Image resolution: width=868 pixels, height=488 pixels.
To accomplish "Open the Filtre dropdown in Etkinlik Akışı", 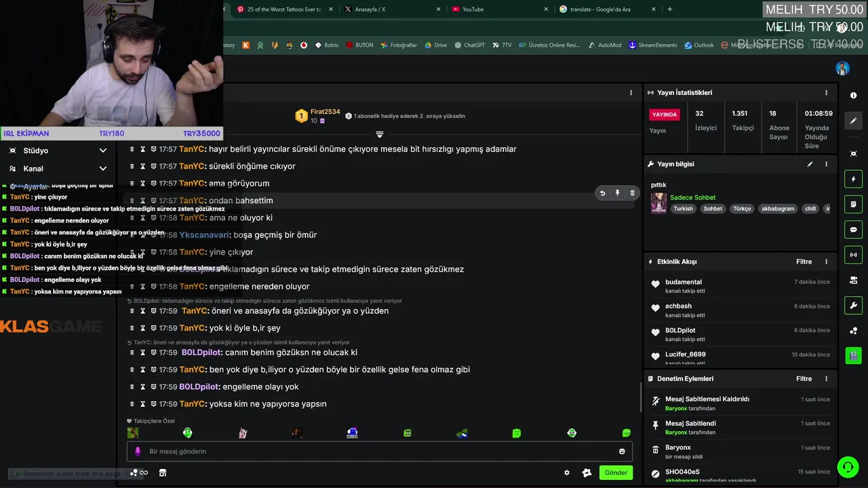I will [804, 262].
